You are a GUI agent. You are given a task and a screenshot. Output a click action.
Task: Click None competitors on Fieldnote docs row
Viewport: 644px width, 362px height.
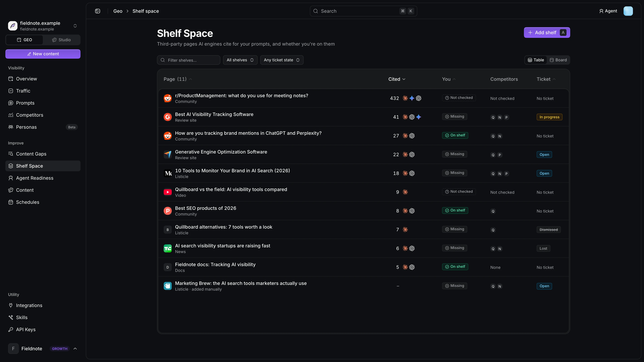[495, 267]
